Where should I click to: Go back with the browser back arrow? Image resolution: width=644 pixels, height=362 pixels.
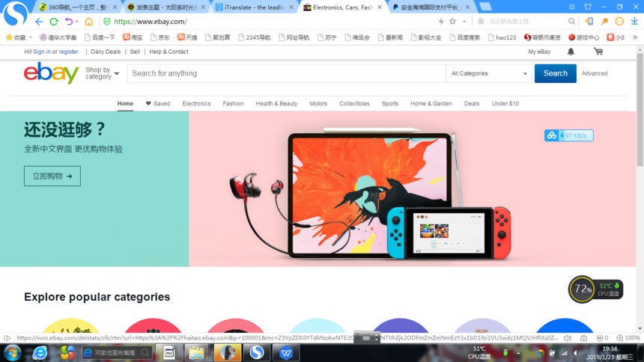[39, 22]
